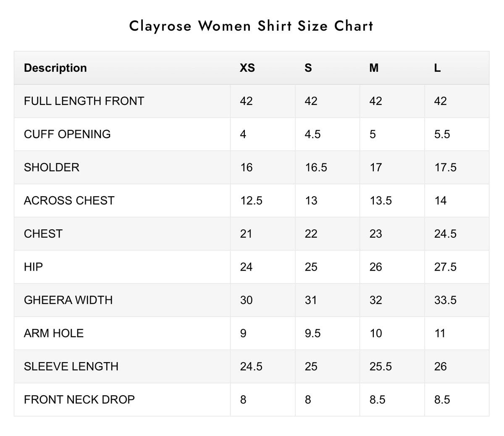Click the Clayrose Women Shirt Size Chart title
Viewport: 504px width, 436px height.
(x=251, y=26)
